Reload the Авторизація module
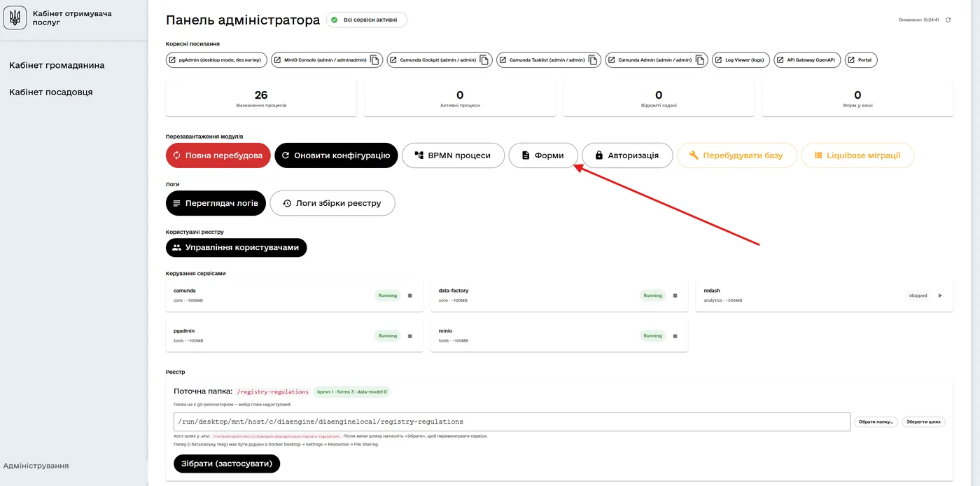The image size is (980, 486). pyautogui.click(x=627, y=155)
